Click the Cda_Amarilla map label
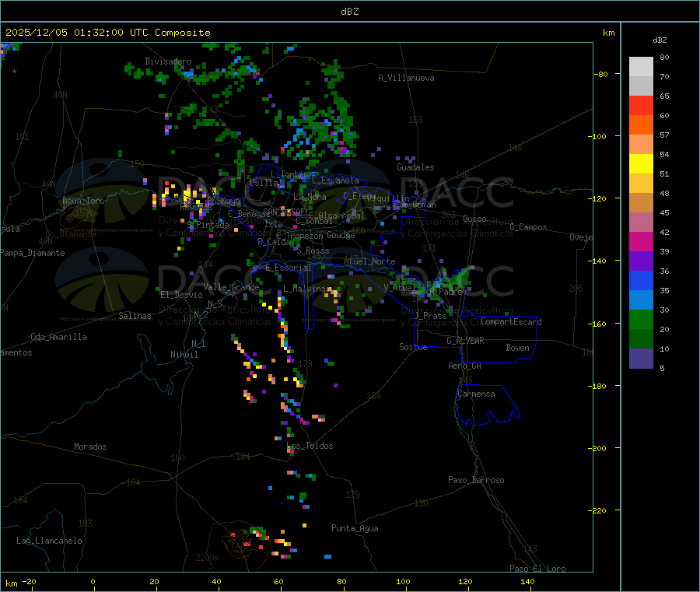 pyautogui.click(x=58, y=337)
